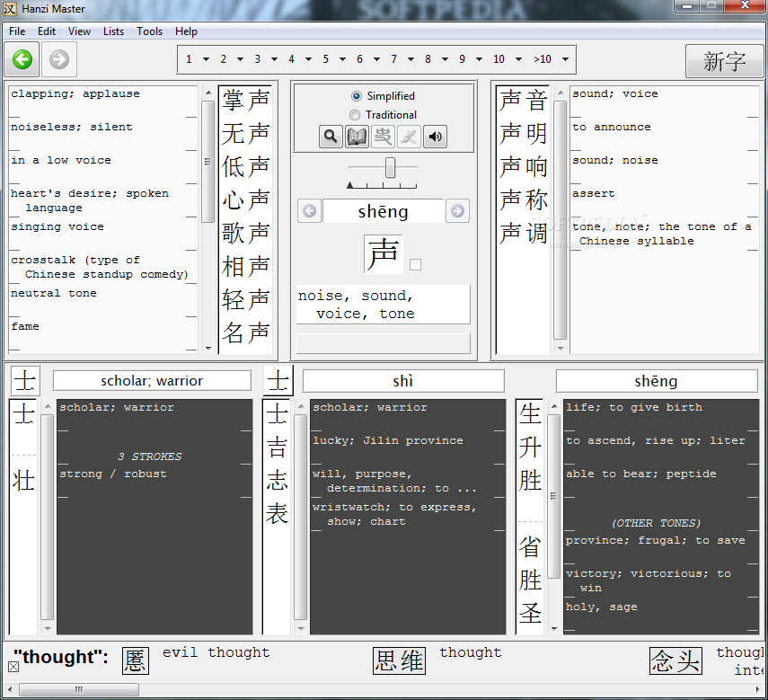Click the 新字 new character button

tap(724, 61)
